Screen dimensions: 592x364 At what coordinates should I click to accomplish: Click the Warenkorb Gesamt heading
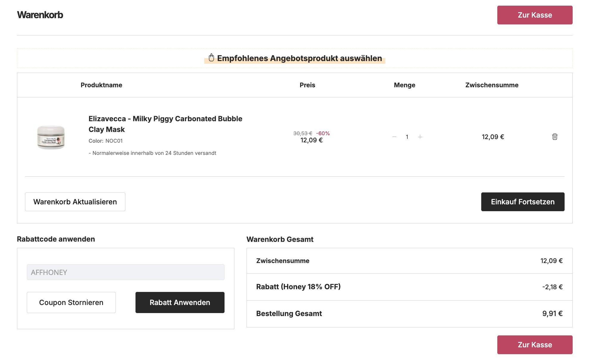(280, 239)
